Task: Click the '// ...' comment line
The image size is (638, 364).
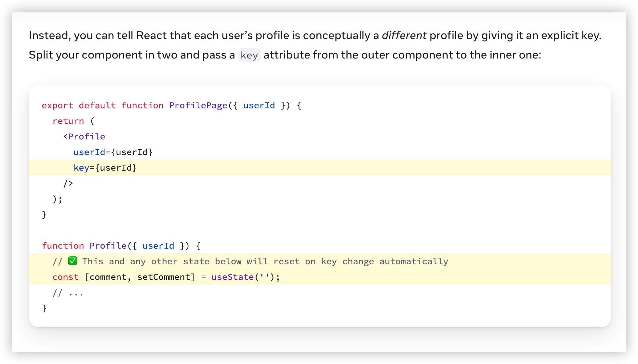Action: [x=68, y=293]
